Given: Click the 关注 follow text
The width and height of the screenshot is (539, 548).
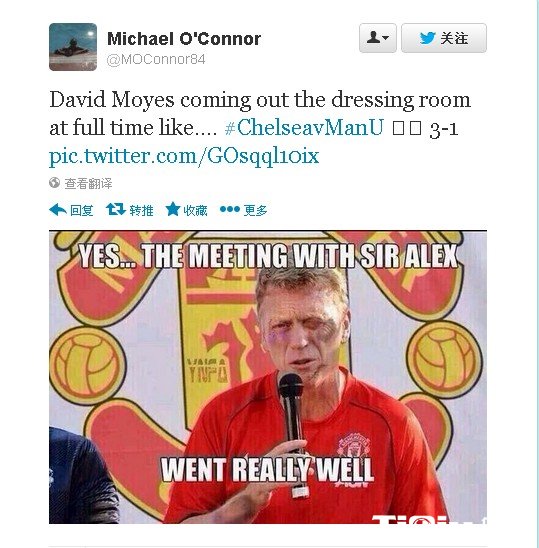Looking at the screenshot, I should pos(454,38).
